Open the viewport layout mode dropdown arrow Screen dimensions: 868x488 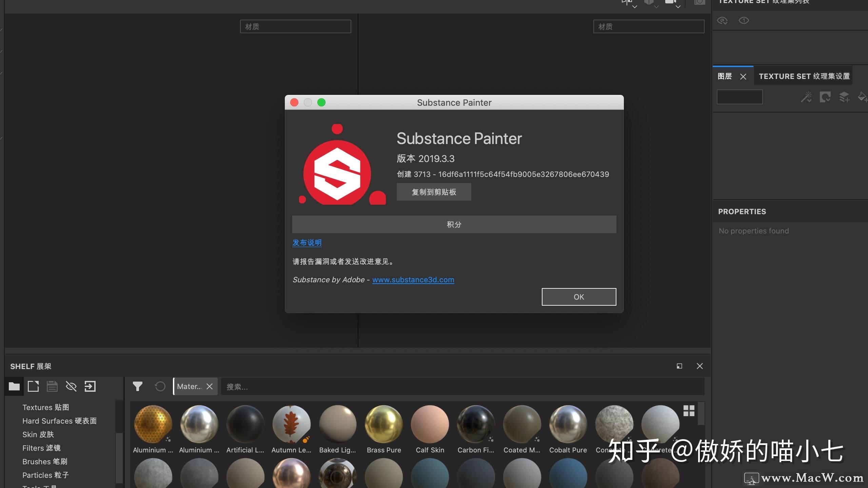[634, 6]
